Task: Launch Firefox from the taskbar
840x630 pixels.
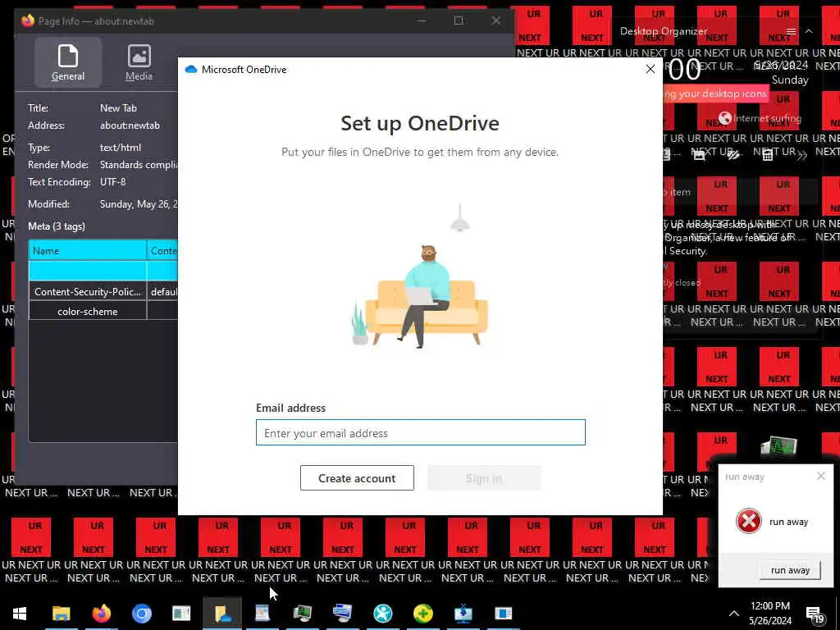Action: tap(101, 614)
